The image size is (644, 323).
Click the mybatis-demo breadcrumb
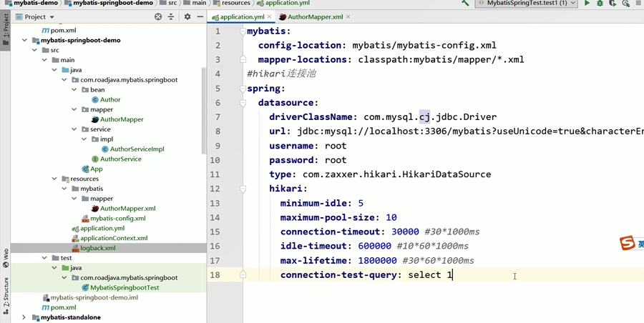[x=31, y=3]
